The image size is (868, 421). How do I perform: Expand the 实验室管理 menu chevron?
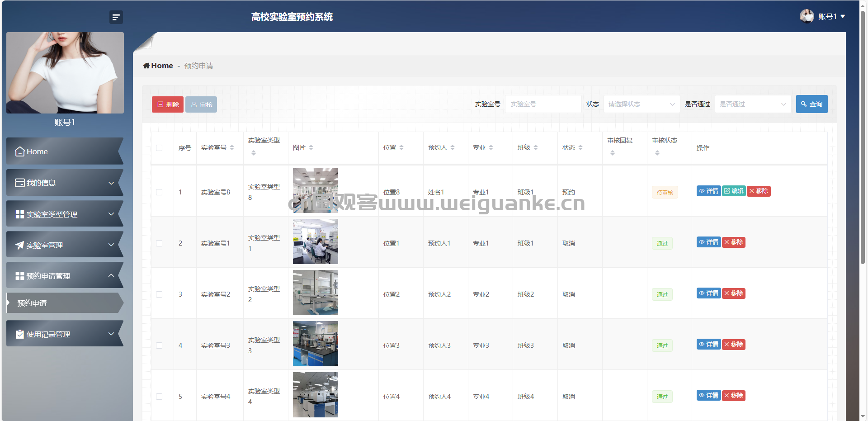[111, 245]
